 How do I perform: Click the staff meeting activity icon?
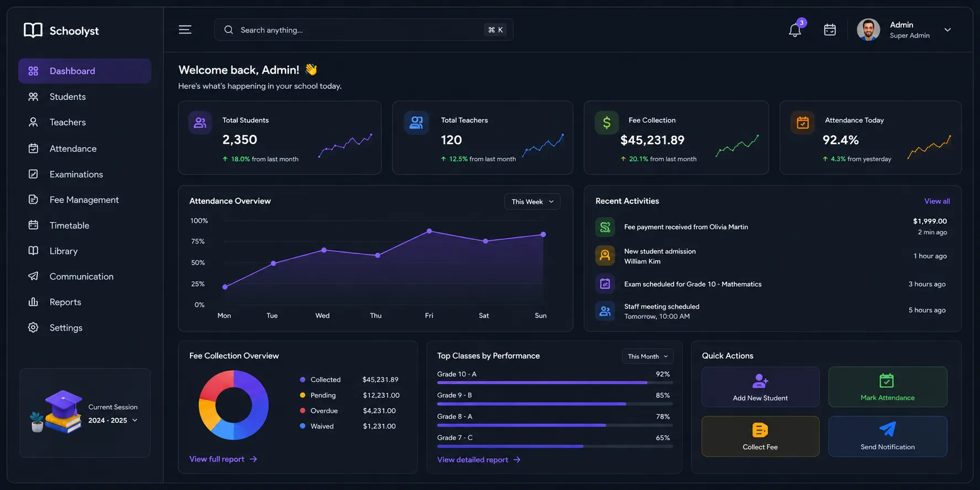(x=605, y=311)
